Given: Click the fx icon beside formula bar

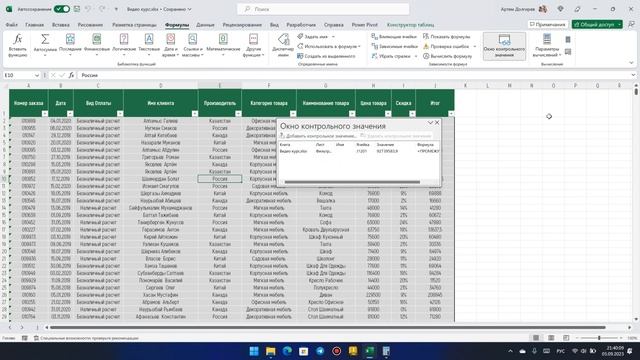Looking at the screenshot, I should 71,75.
